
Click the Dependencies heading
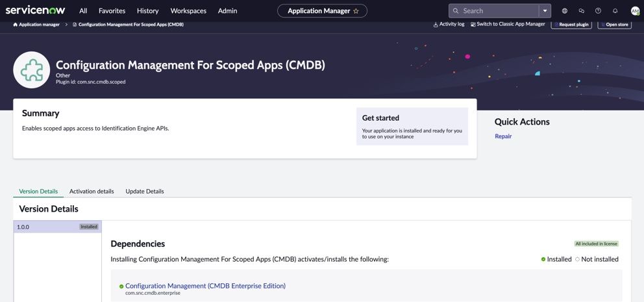click(x=138, y=244)
